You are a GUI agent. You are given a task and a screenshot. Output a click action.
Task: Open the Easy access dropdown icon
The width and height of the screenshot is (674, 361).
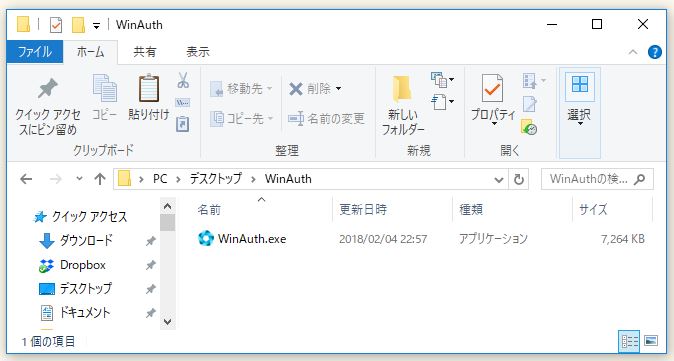click(442, 102)
